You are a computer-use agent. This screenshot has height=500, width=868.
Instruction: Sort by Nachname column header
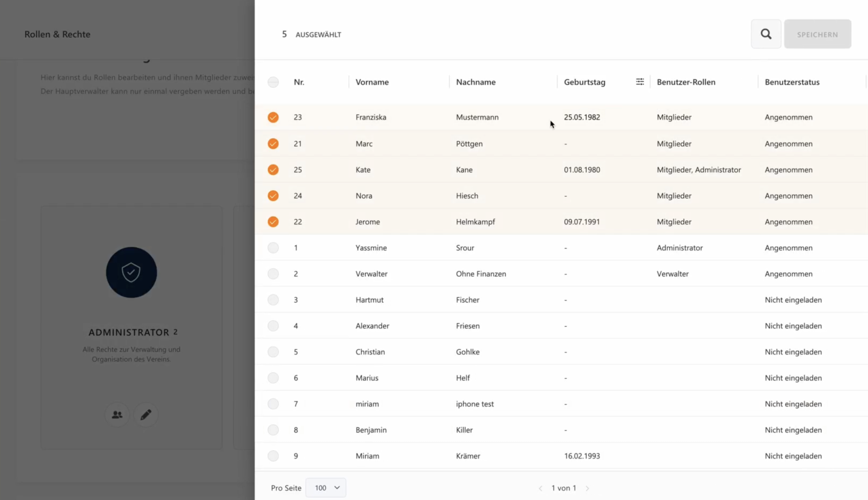point(476,82)
